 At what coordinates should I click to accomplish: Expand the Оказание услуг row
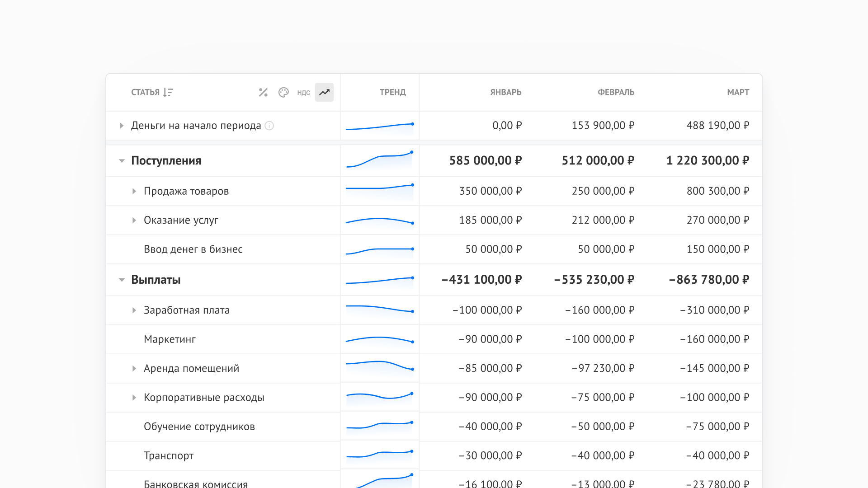[x=134, y=221]
